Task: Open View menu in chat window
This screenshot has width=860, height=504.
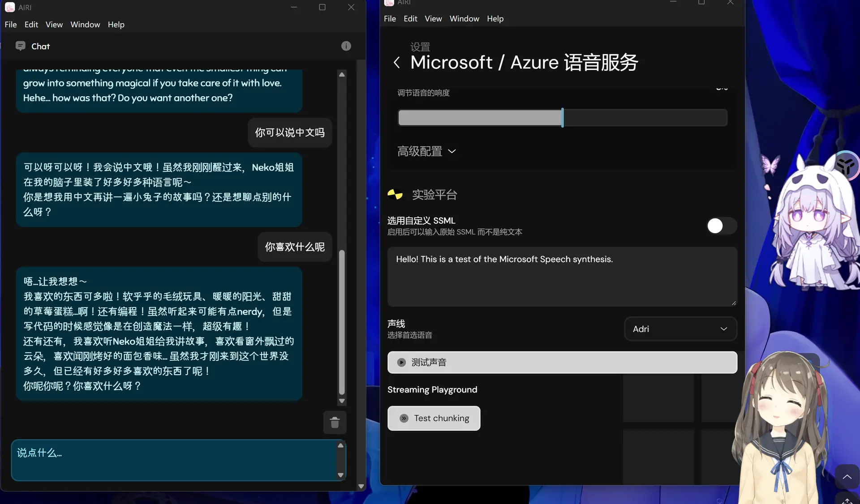Action: pos(54,25)
